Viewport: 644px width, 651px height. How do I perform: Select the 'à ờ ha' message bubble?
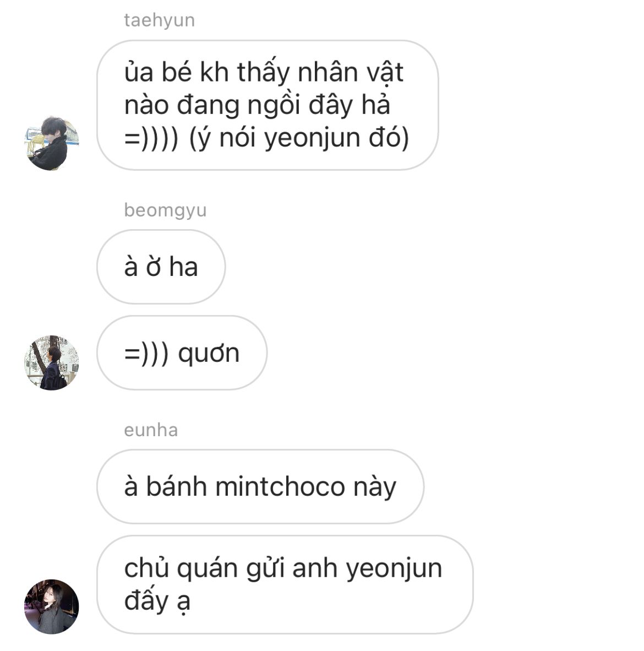[x=161, y=267]
